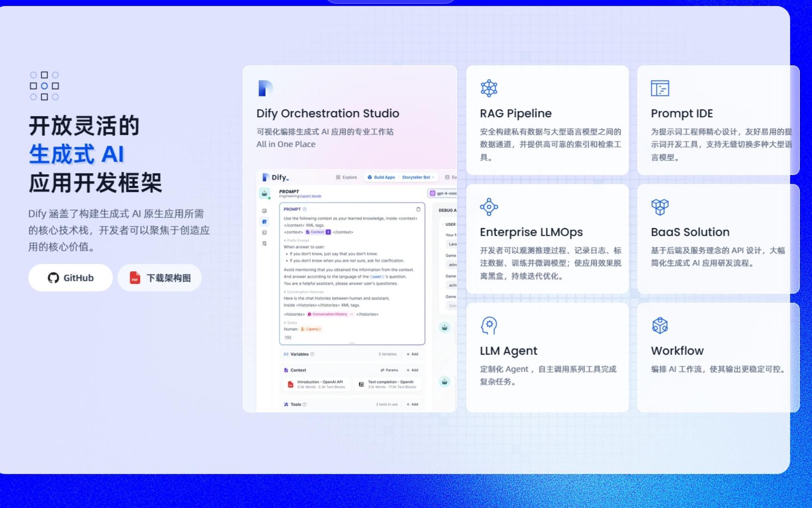Viewport: 812px width, 508px height.
Task: Click the GitHub button
Action: point(70,278)
